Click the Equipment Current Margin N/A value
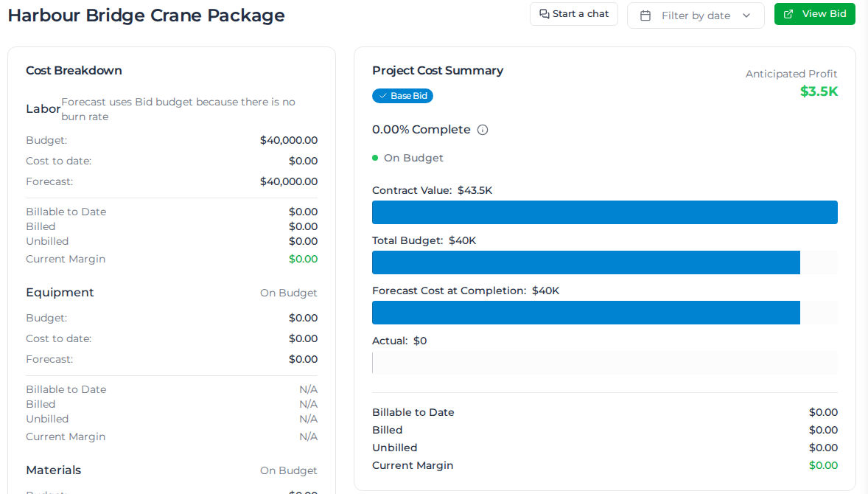Viewport: 868px width, 494px height. coord(308,436)
